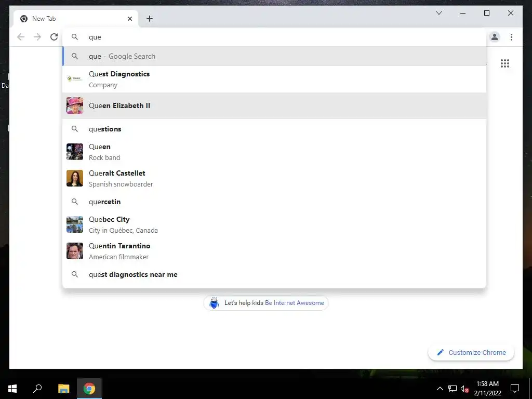The image size is (532, 399).
Task: Open a new tab with plus button
Action: tap(149, 19)
